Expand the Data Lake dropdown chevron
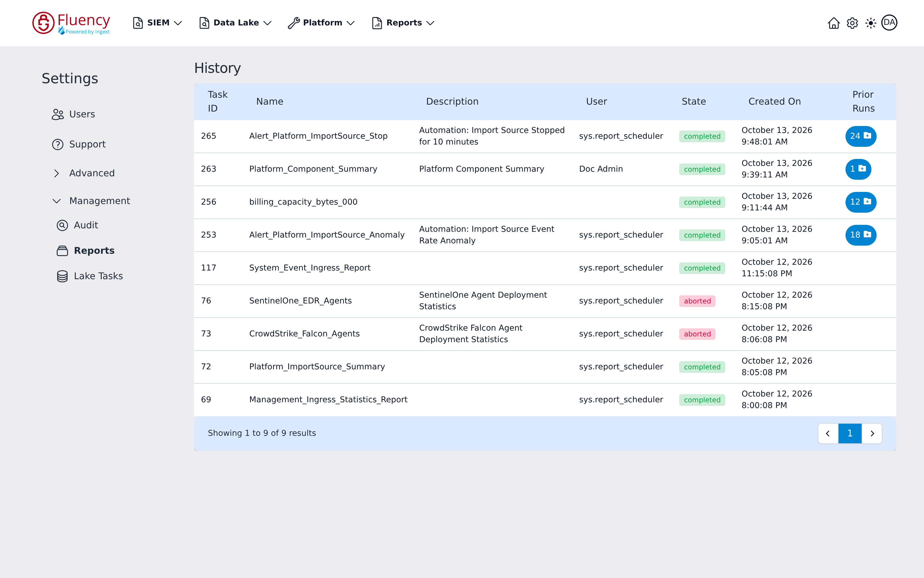 coord(268,23)
